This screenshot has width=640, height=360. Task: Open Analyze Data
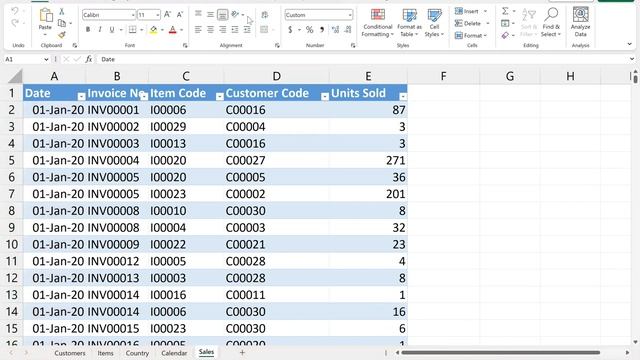click(x=580, y=22)
